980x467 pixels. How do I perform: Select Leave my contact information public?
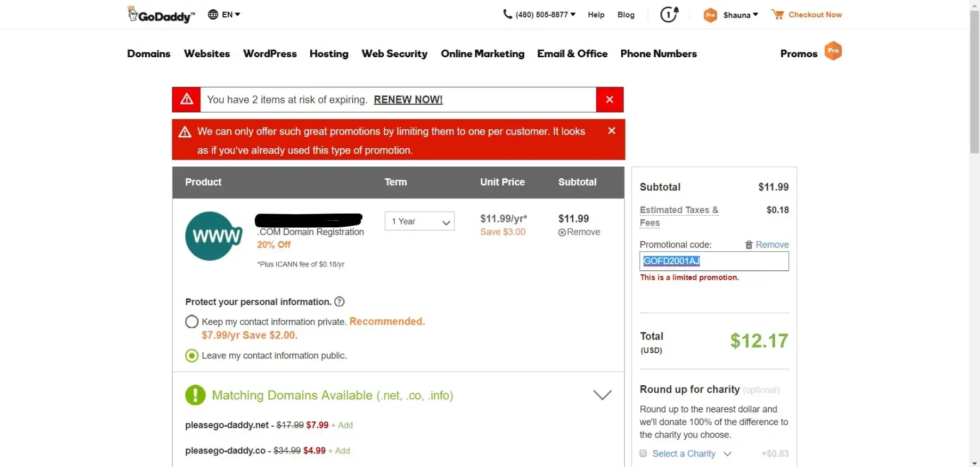(x=192, y=356)
